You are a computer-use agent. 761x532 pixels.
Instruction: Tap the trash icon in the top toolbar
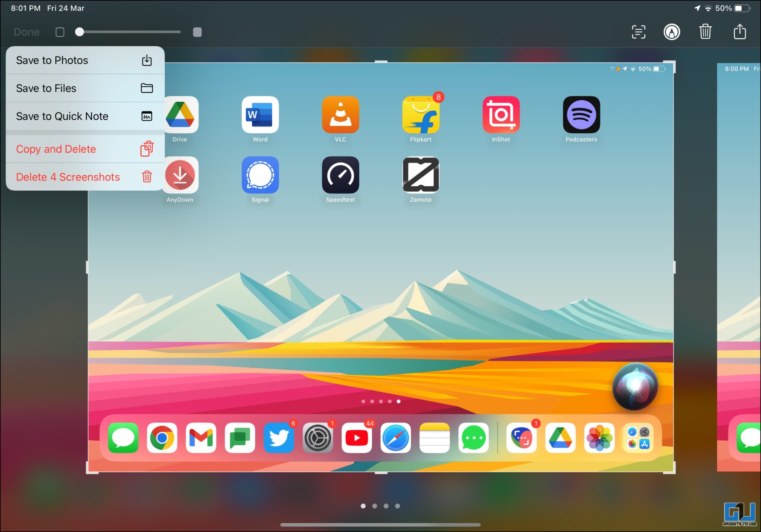coord(705,32)
